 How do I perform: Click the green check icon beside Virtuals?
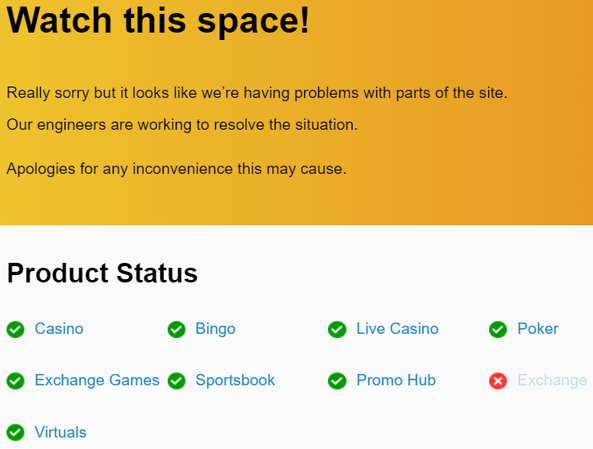pyautogui.click(x=16, y=433)
